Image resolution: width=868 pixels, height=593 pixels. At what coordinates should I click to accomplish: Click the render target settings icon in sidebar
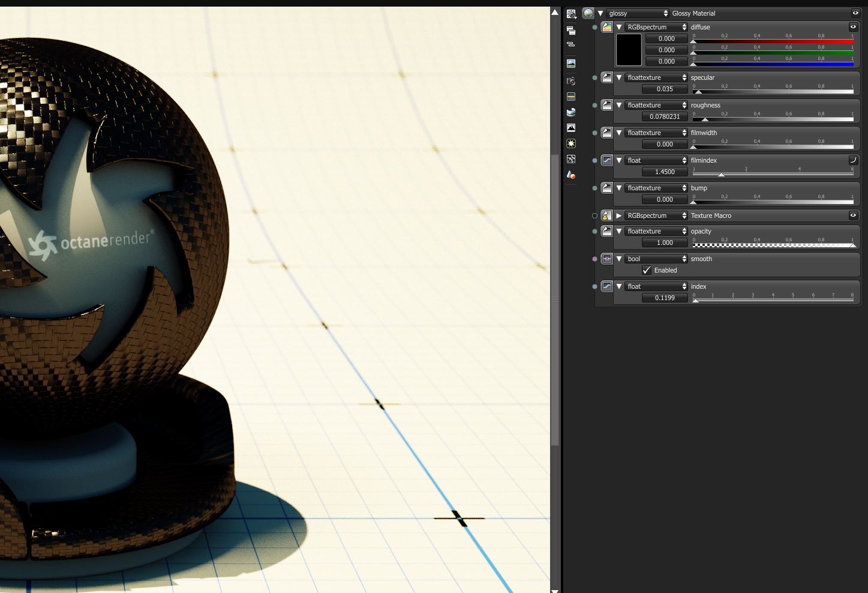571,14
